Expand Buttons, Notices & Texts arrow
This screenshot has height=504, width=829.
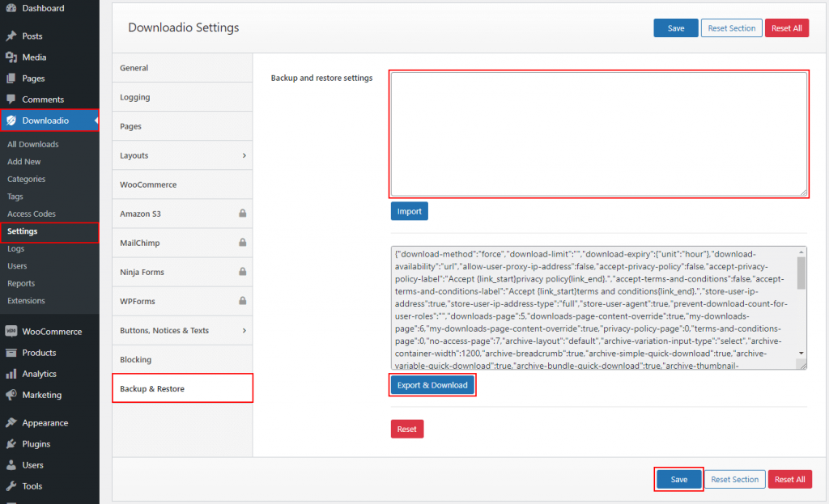[x=244, y=330]
